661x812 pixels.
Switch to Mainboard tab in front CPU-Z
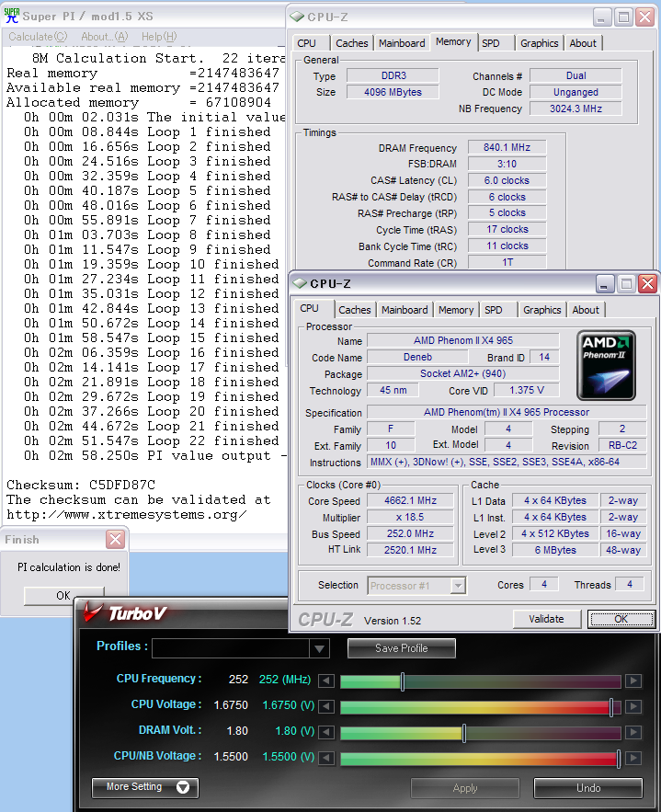405,310
